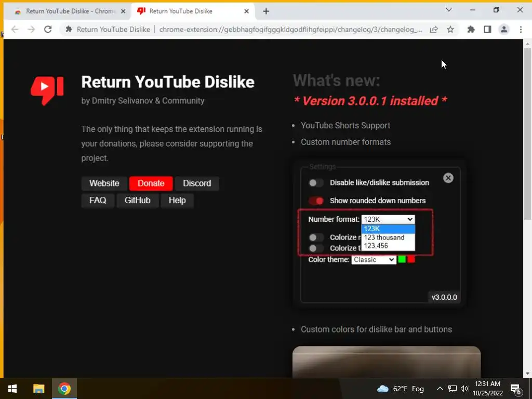Open the Chrome three-dot menu
The height and width of the screenshot is (399, 532).
(x=521, y=30)
